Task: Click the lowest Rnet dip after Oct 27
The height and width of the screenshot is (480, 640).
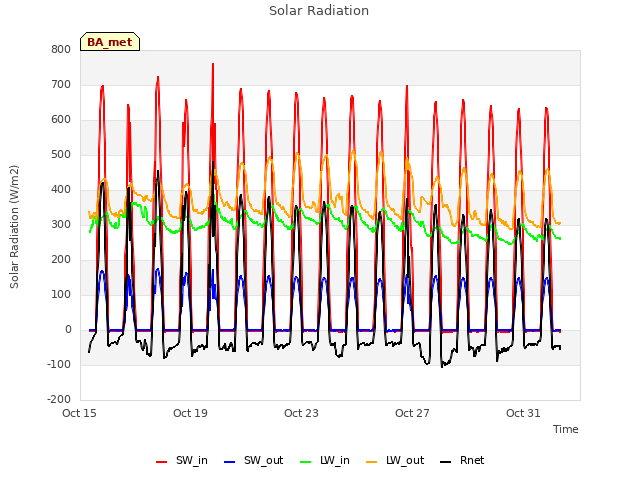Action: (442, 366)
